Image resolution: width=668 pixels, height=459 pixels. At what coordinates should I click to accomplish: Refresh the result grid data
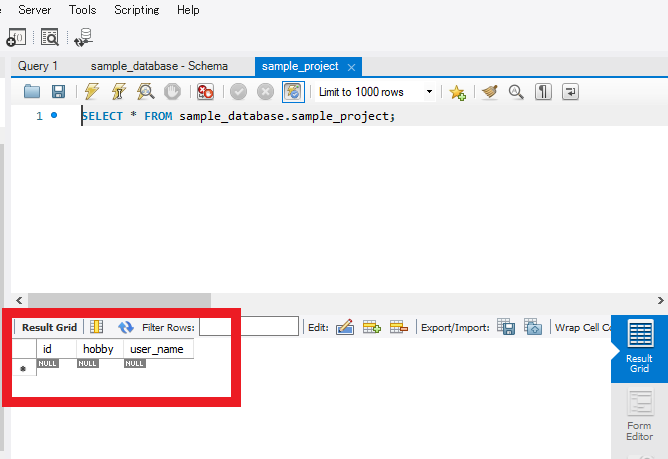click(x=126, y=327)
